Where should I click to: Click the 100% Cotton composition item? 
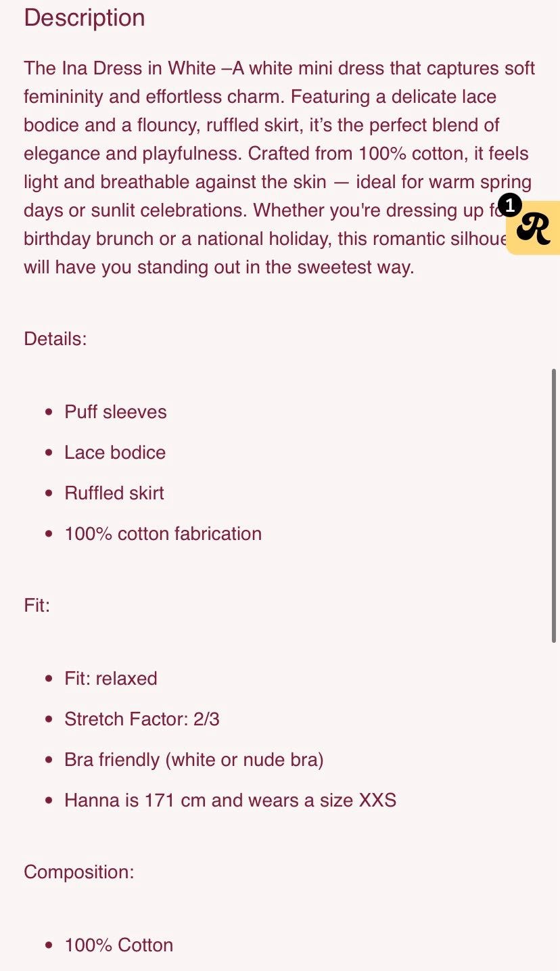(119, 945)
